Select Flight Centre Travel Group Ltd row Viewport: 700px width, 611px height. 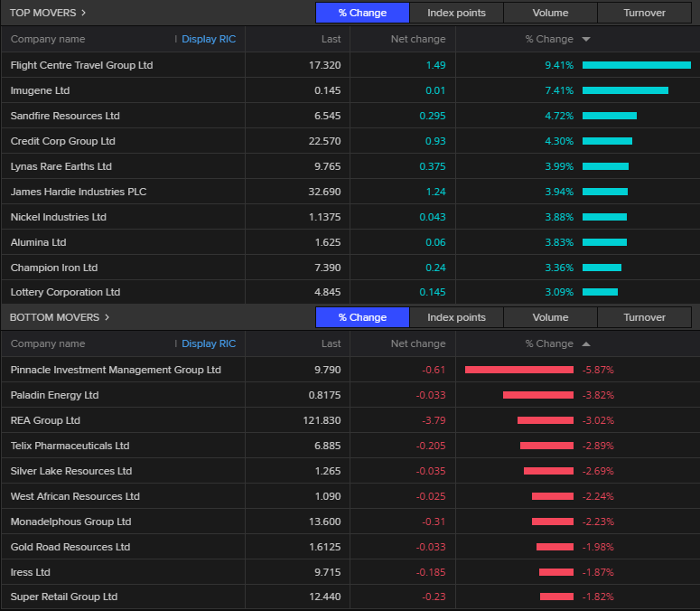click(x=350, y=65)
